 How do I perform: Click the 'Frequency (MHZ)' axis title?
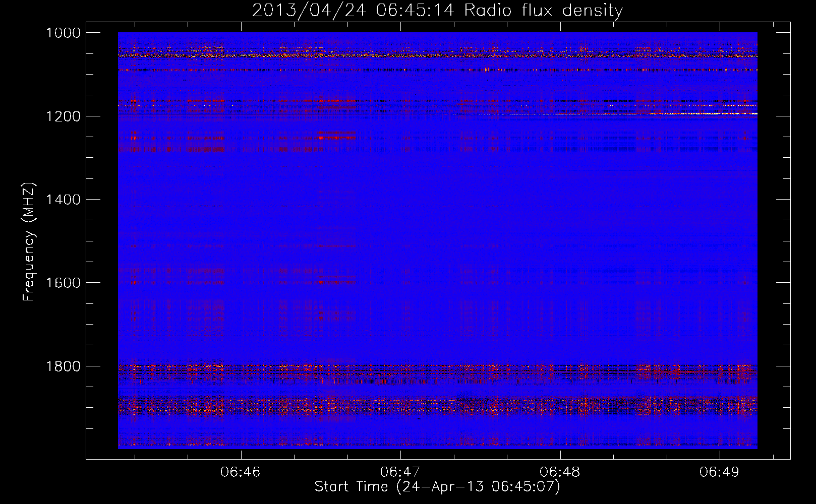click(x=29, y=242)
